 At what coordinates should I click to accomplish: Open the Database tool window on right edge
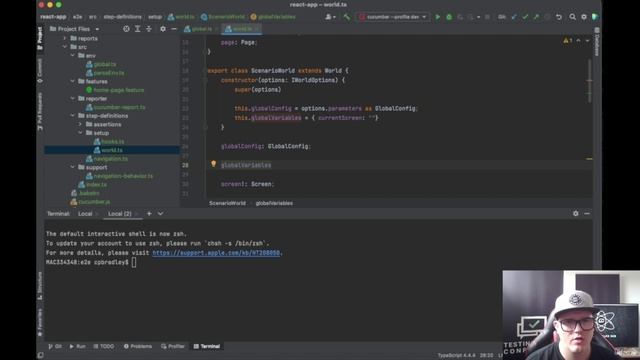click(x=596, y=43)
